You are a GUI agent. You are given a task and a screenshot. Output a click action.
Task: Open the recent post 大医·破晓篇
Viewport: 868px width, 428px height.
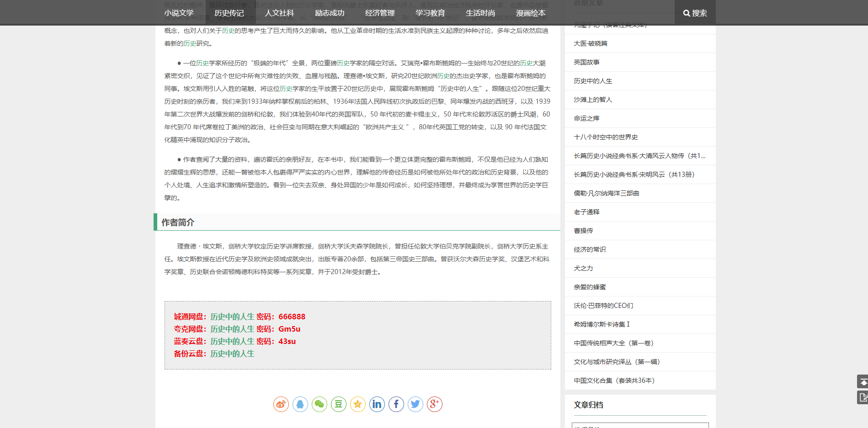591,43
